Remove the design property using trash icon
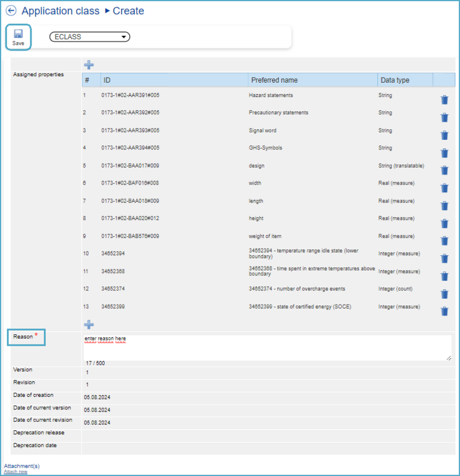This screenshot has width=460, height=476. [x=444, y=170]
